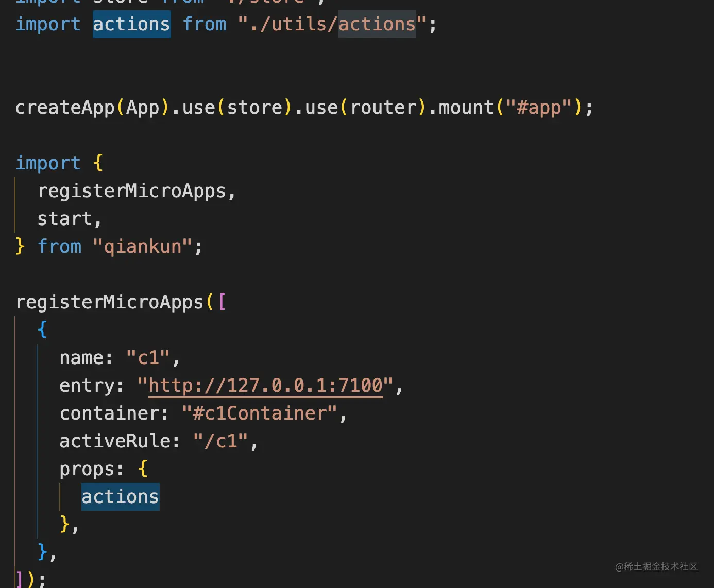
Task: Click the .use(router) call
Action: coord(360,108)
